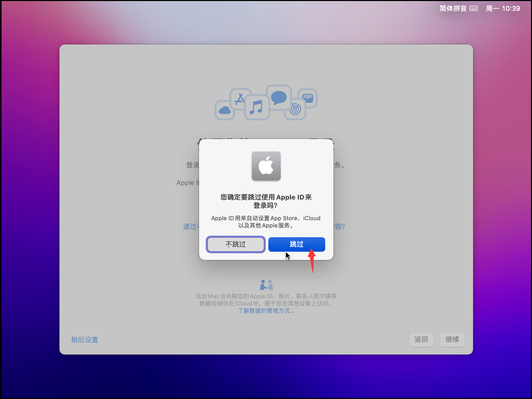Image resolution: width=532 pixels, height=399 pixels.
Task: Click the iCloud cloud icon
Action: tap(224, 110)
